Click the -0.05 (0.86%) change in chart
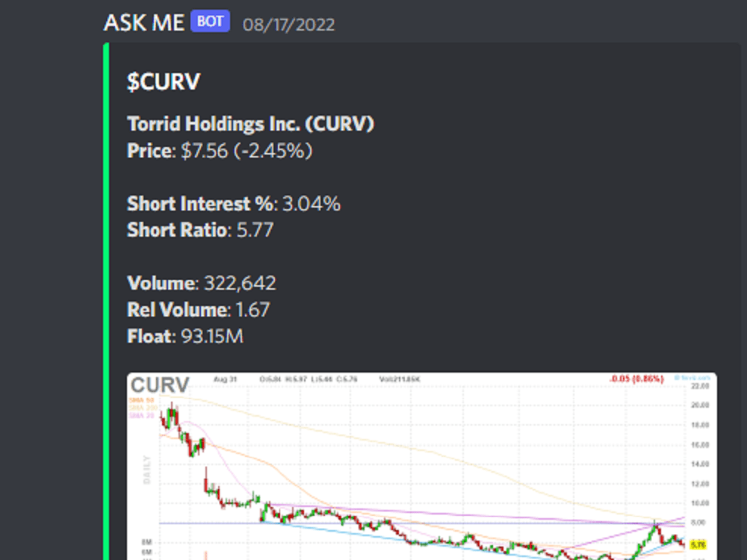The height and width of the screenshot is (560, 747). [x=636, y=379]
